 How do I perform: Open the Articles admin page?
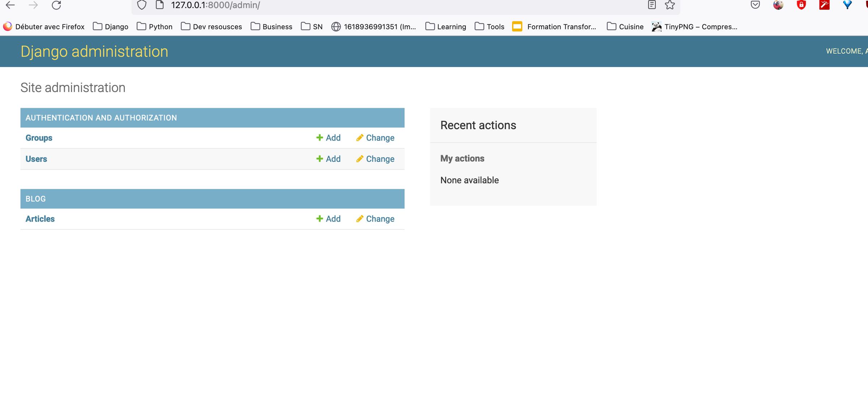(x=40, y=219)
